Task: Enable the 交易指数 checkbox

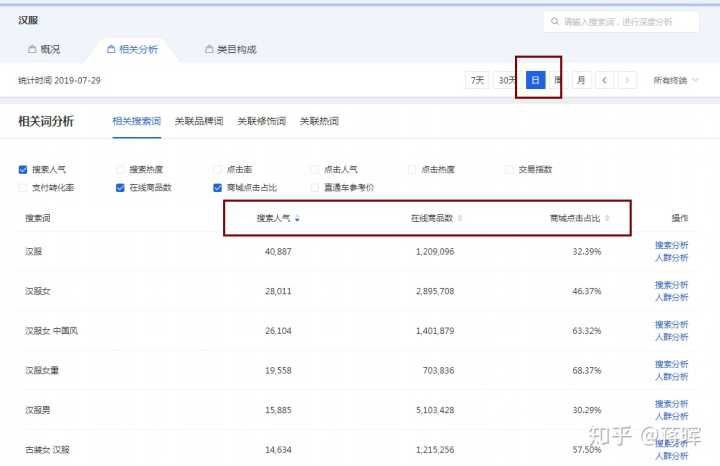Action: (x=510, y=170)
